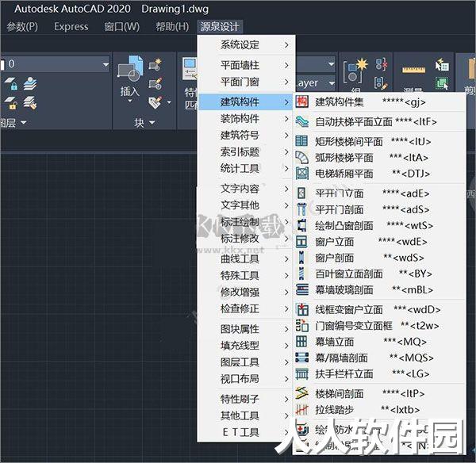The height and width of the screenshot is (463, 476).
Task: Select 文字内容 menu entry
Action: coord(245,189)
